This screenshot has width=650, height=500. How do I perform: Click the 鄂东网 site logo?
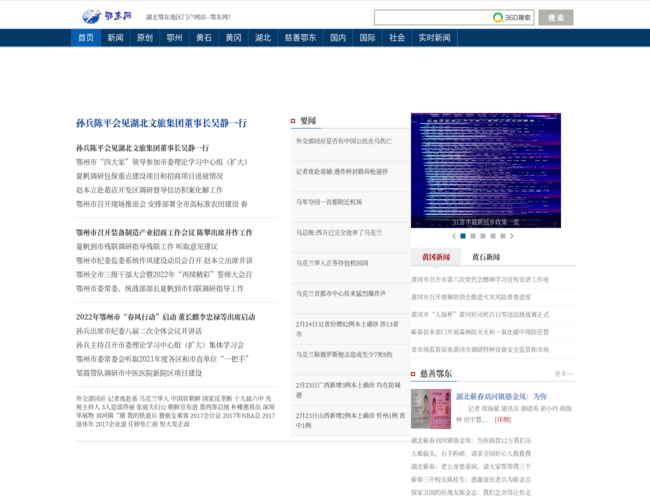(107, 17)
